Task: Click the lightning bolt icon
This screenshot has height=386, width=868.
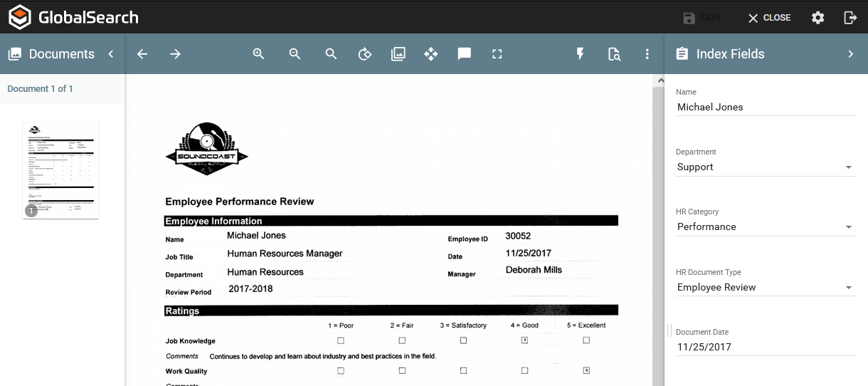Action: tap(580, 54)
